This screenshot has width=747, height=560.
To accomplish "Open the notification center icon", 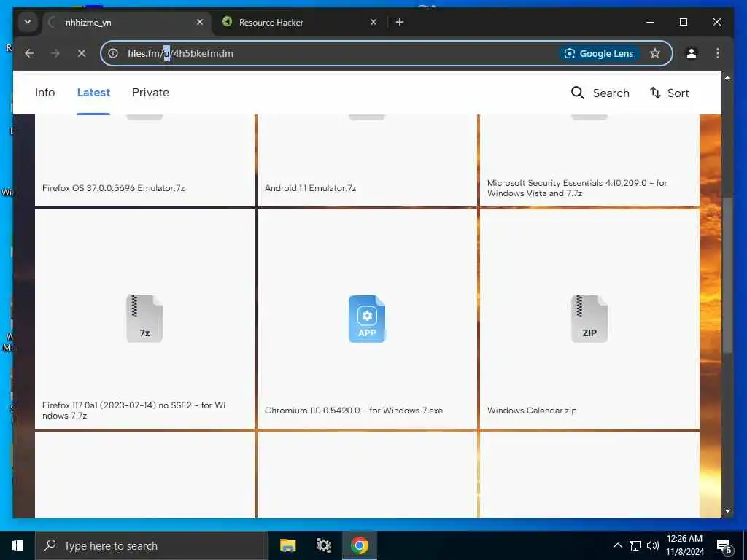I will coord(724,545).
